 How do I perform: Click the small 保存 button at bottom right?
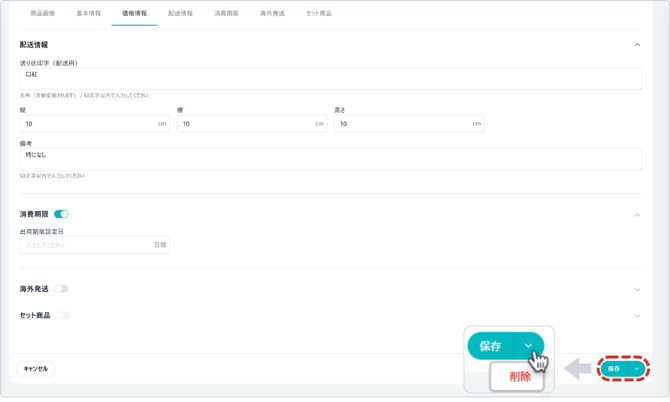614,369
